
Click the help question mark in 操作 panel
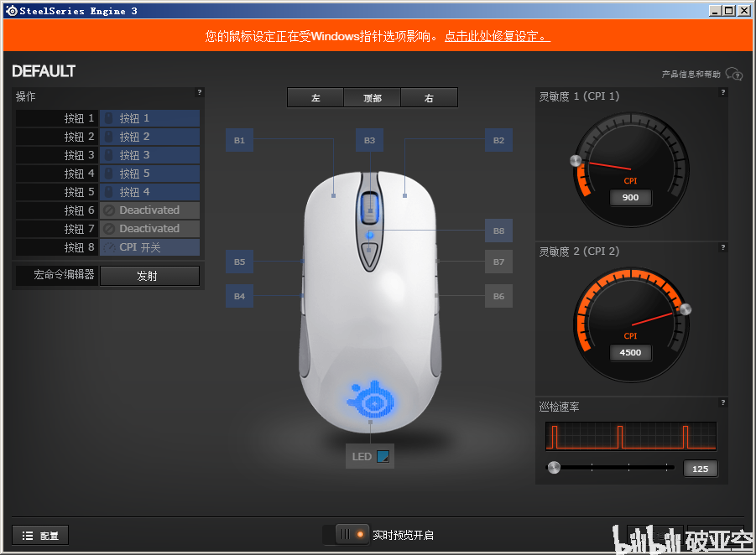(x=199, y=92)
